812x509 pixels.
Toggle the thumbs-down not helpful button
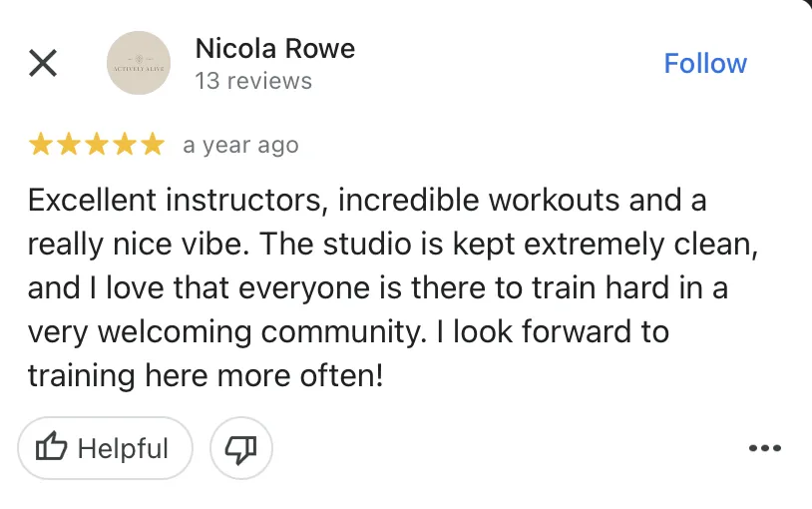pyautogui.click(x=240, y=449)
